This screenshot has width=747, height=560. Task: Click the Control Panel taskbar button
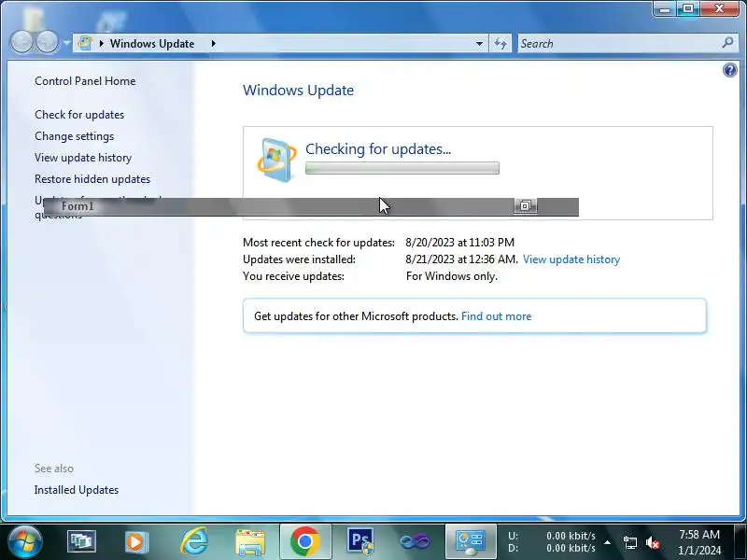tap(471, 541)
